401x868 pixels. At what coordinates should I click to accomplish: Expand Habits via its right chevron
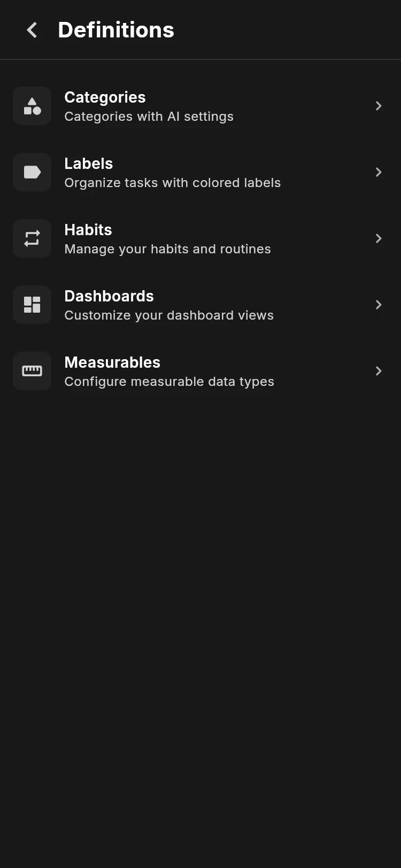click(379, 238)
